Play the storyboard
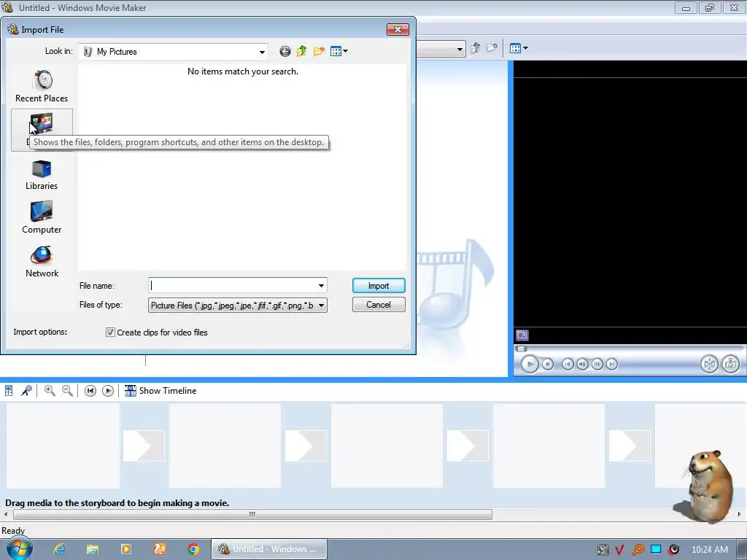This screenshot has height=560, width=747. tap(108, 391)
